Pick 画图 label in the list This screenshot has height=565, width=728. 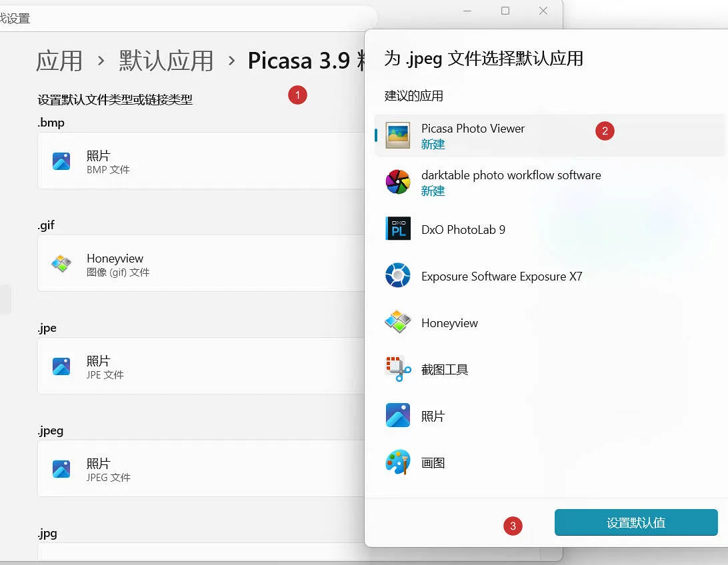point(433,463)
